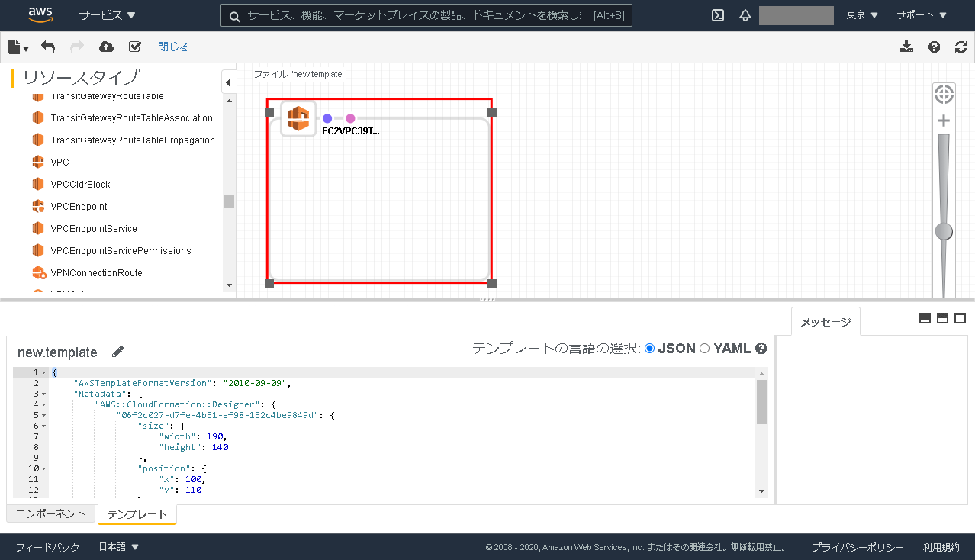Open the AWS home logo

pyautogui.click(x=40, y=15)
